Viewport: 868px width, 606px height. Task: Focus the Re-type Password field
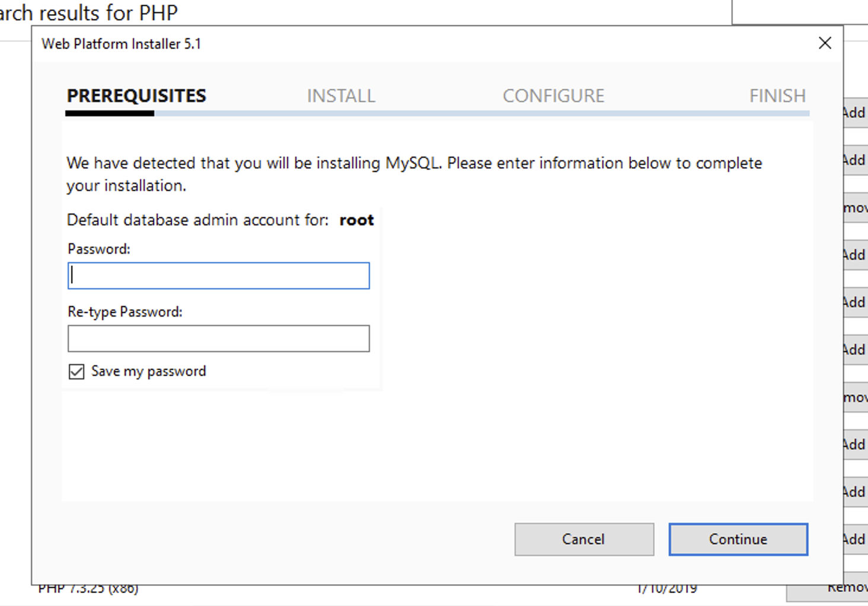219,339
